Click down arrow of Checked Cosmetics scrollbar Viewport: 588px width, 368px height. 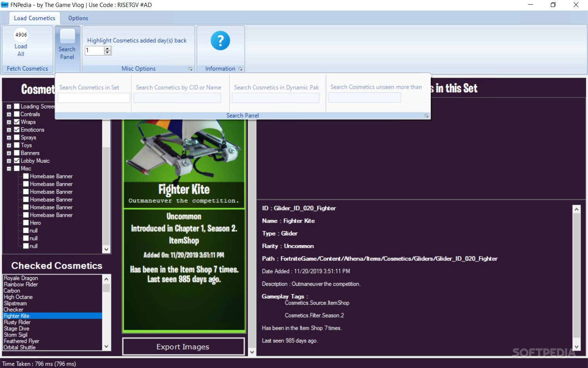point(107,347)
